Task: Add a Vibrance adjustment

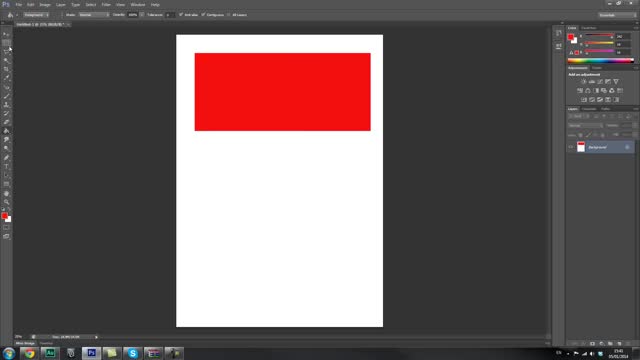Action: 616,82
